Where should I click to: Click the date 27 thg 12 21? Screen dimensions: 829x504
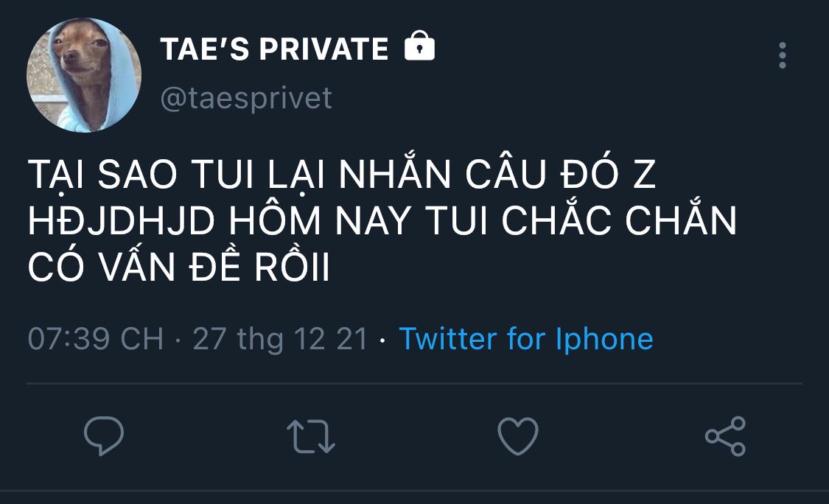pyautogui.click(x=280, y=339)
